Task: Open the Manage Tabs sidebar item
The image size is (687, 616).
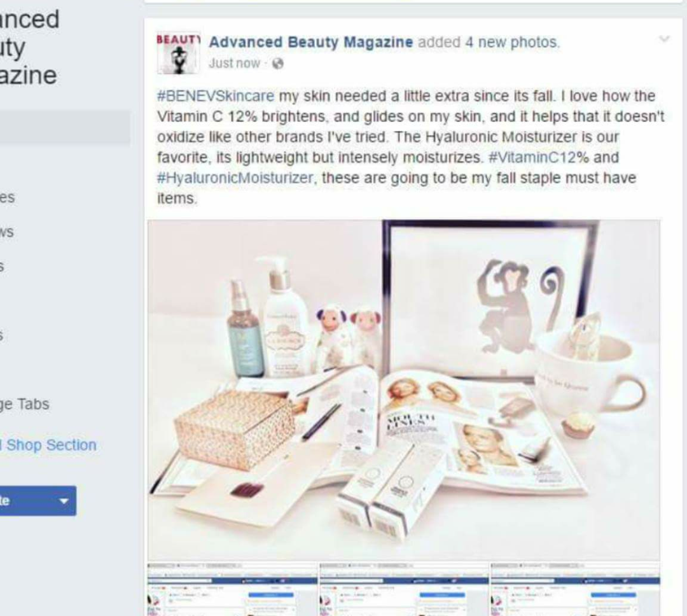Action: [x=25, y=404]
